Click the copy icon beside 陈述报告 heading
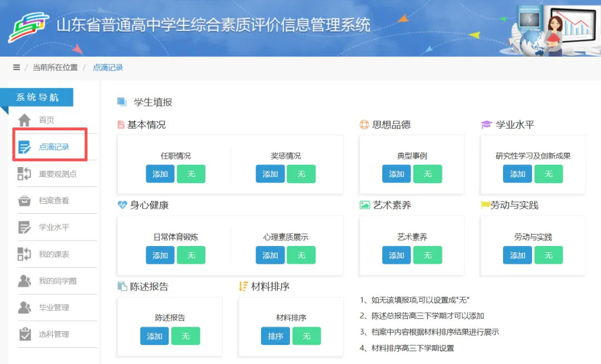Viewport: 601px width, 364px height. (122, 286)
